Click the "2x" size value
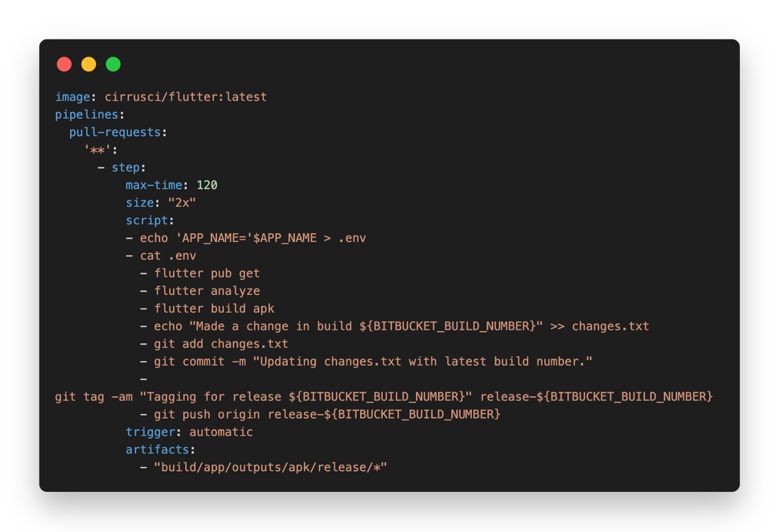This screenshot has height=532, width=779. [182, 203]
